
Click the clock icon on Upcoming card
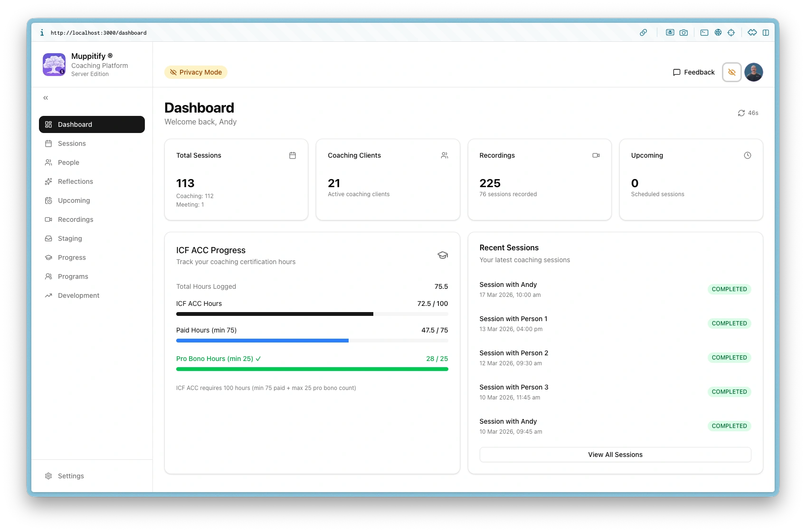coord(747,155)
